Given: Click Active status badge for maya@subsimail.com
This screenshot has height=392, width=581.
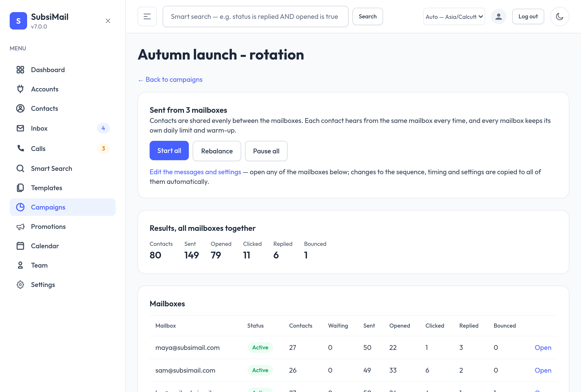Looking at the screenshot, I should coord(260,347).
